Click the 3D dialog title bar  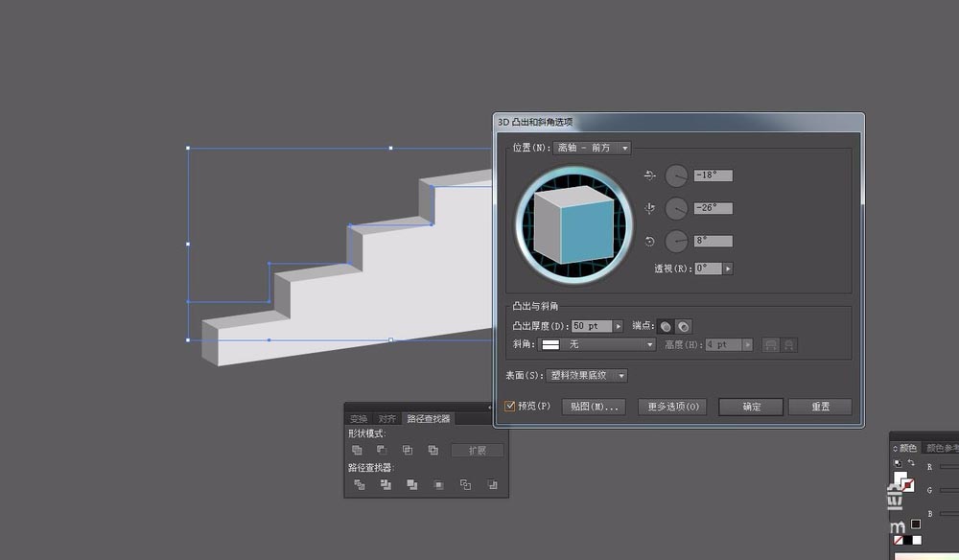point(679,123)
